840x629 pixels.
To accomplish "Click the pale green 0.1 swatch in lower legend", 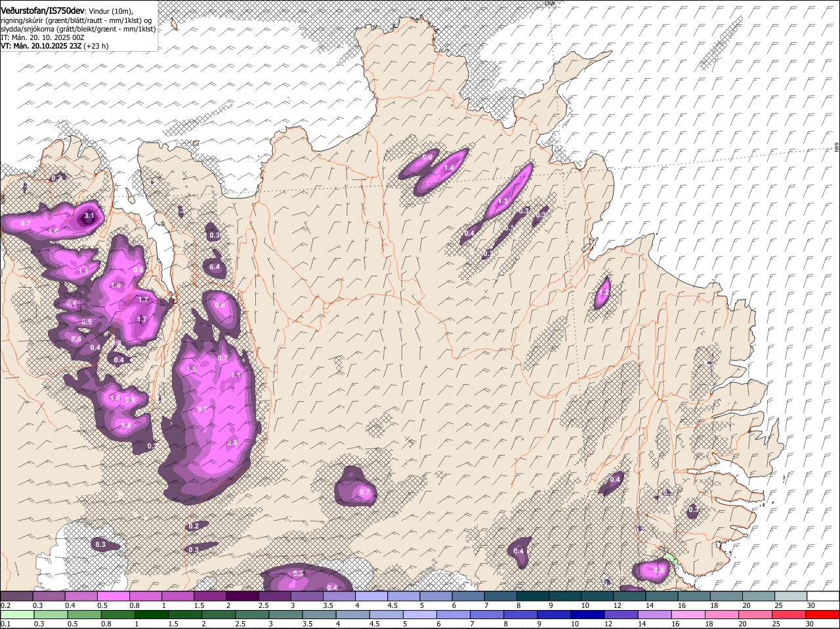I will click(x=17, y=615).
